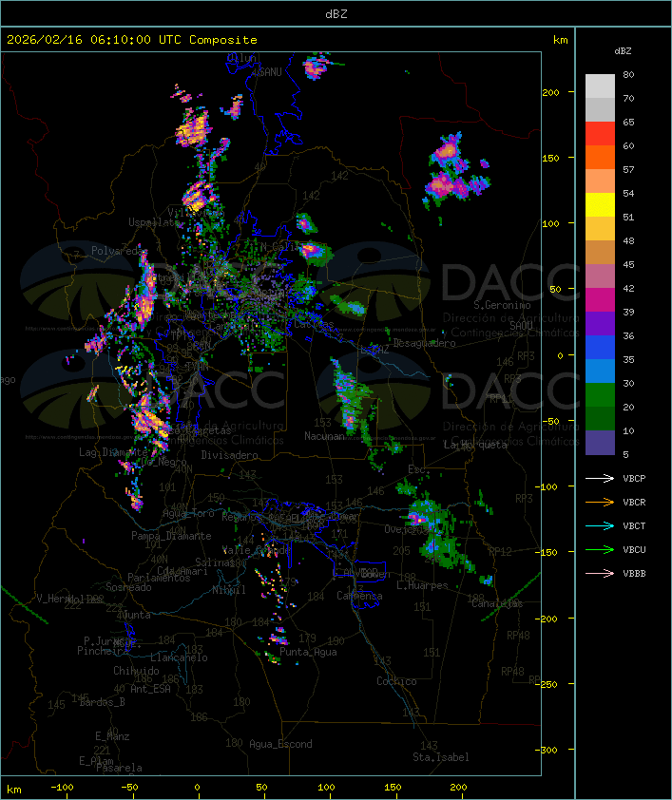Viewport: 672px width, 800px height.
Task: Pick the red 60-65 dBZ swatch
Action: pyautogui.click(x=600, y=134)
